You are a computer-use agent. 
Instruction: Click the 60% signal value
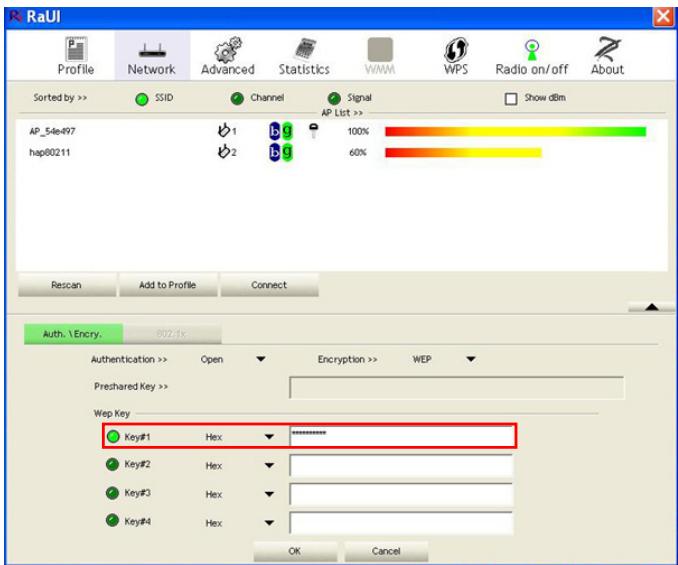pos(358,152)
